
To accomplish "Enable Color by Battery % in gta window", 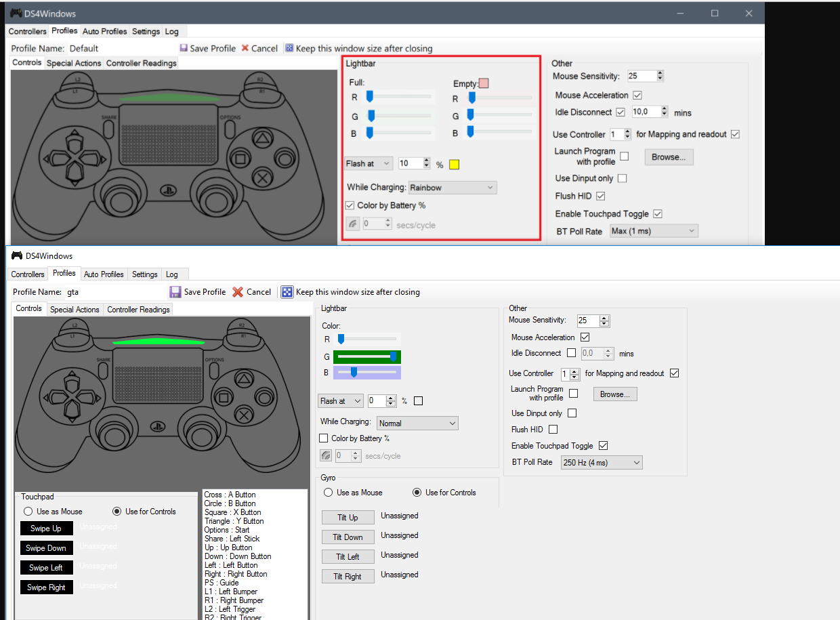I will pos(324,438).
